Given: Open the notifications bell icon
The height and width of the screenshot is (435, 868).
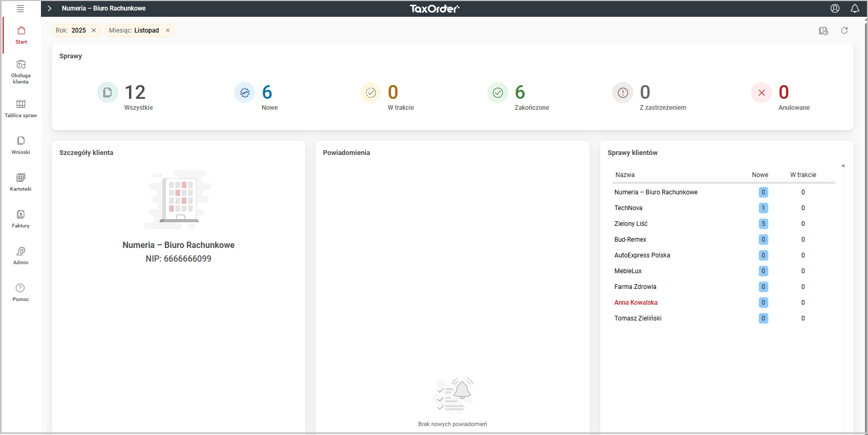Looking at the screenshot, I should pos(855,8).
